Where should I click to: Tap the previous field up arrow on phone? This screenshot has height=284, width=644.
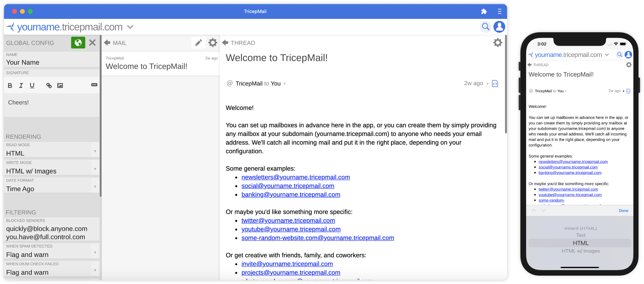534,210
